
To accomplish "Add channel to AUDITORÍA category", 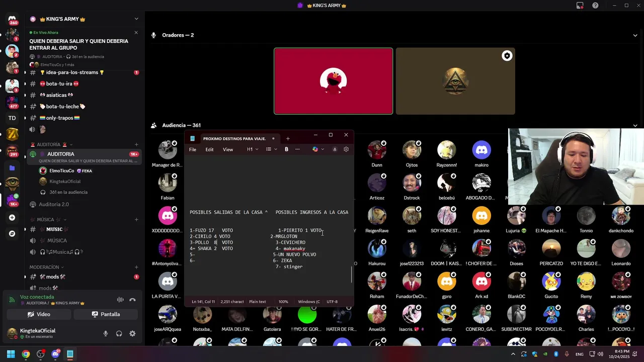I will coord(136,145).
